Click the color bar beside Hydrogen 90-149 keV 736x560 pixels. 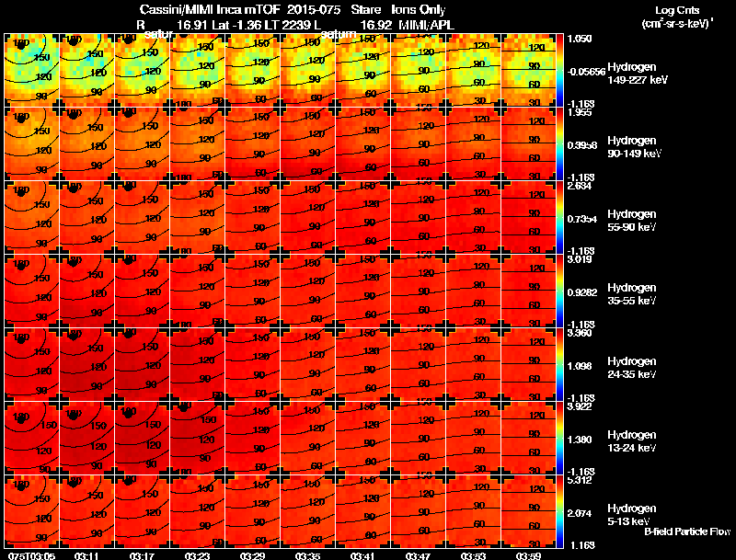(559, 143)
